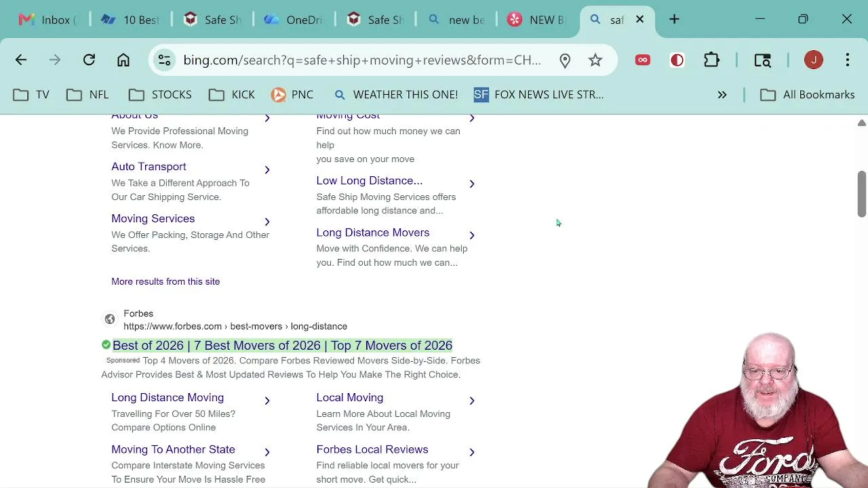This screenshot has height=488, width=868.
Task: Click the green verified checkmark on Forbes result
Action: [106, 345]
